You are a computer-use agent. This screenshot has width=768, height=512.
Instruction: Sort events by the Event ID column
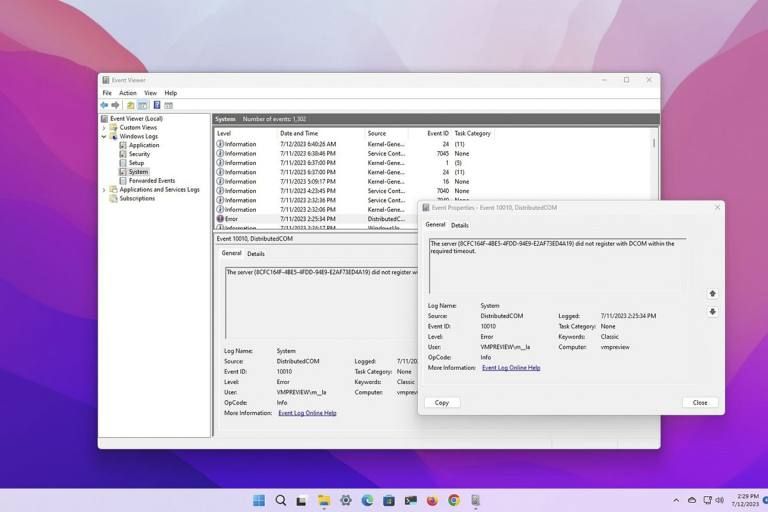(437, 133)
